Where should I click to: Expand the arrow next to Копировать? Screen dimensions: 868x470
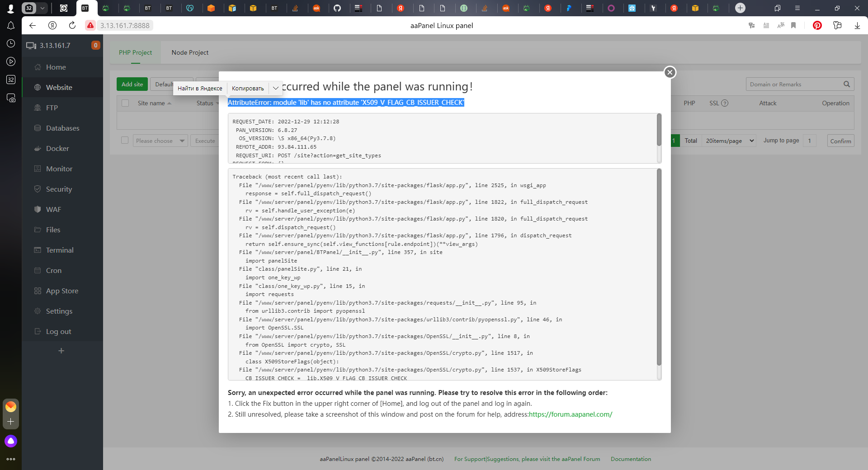click(x=275, y=88)
